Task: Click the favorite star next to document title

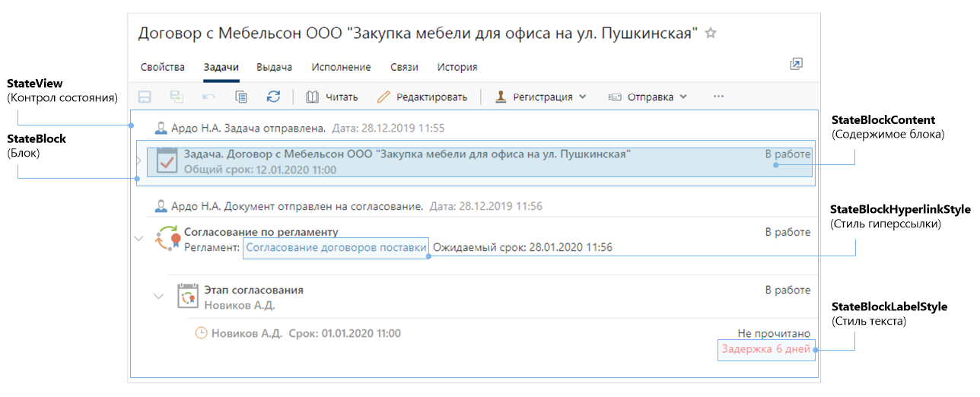Action: coord(711,33)
